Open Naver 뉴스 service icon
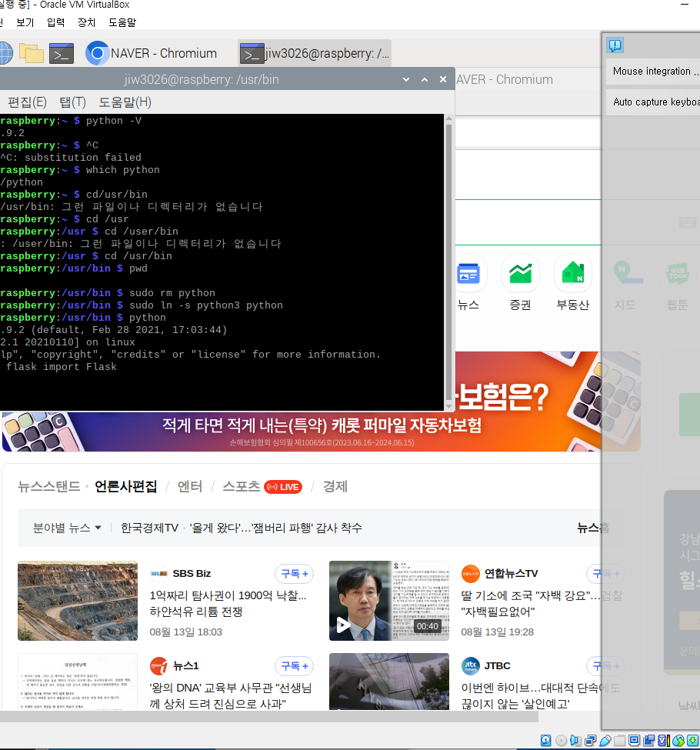The width and height of the screenshot is (700, 750). tap(468, 283)
